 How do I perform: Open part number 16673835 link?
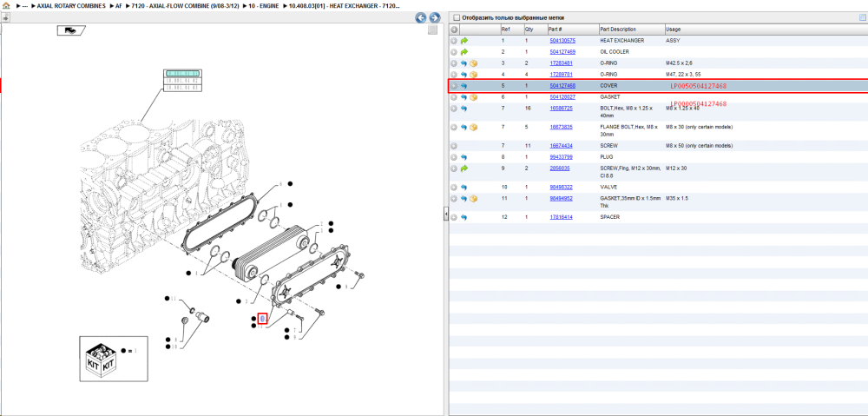561,127
